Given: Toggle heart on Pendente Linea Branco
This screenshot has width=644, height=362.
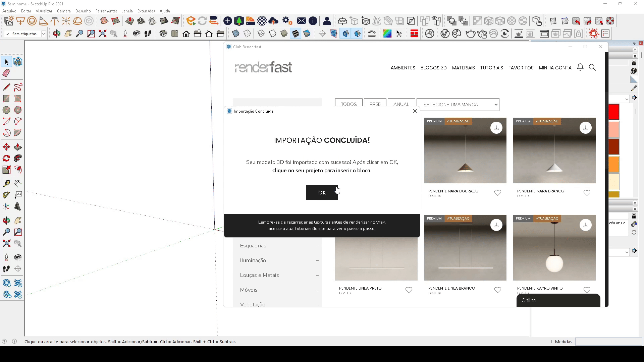Looking at the screenshot, I should coord(498,290).
